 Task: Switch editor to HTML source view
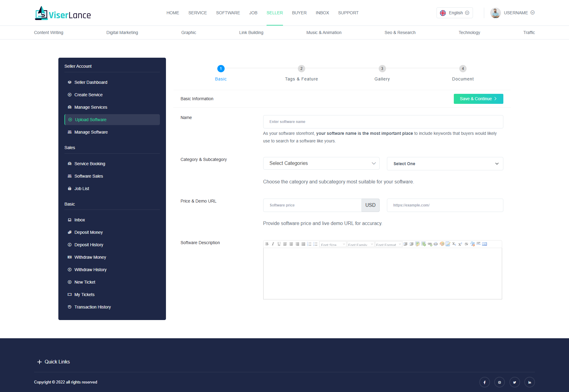coord(485,244)
